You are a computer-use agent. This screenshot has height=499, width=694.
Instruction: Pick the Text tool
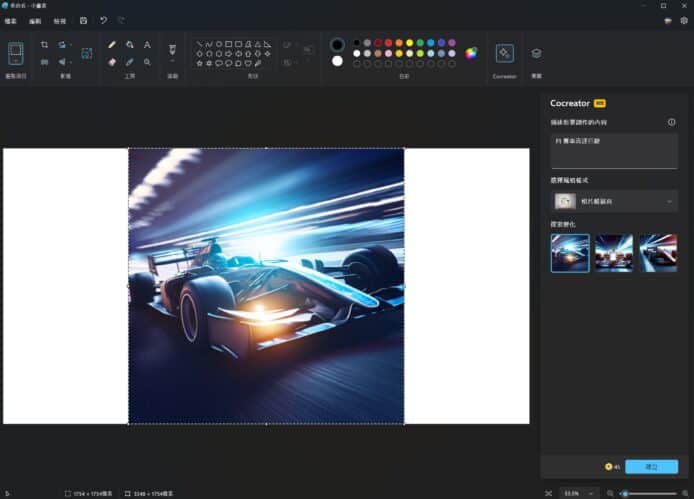[x=147, y=45]
